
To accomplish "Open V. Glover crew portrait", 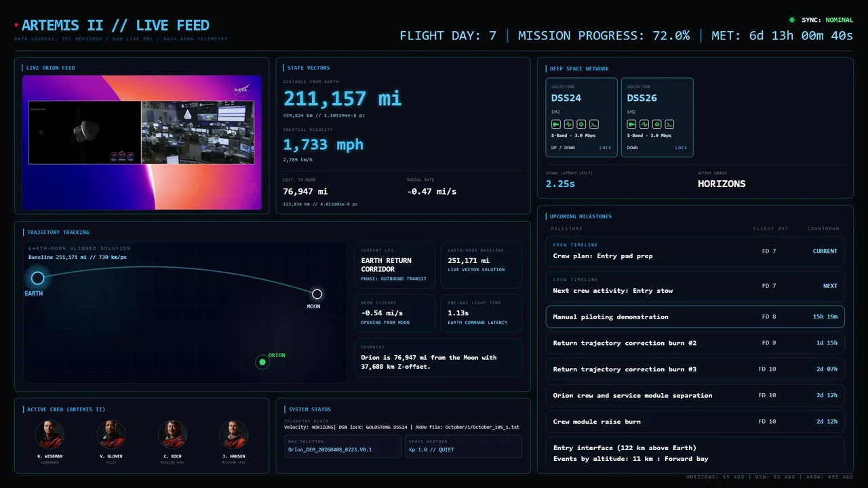I will click(111, 434).
